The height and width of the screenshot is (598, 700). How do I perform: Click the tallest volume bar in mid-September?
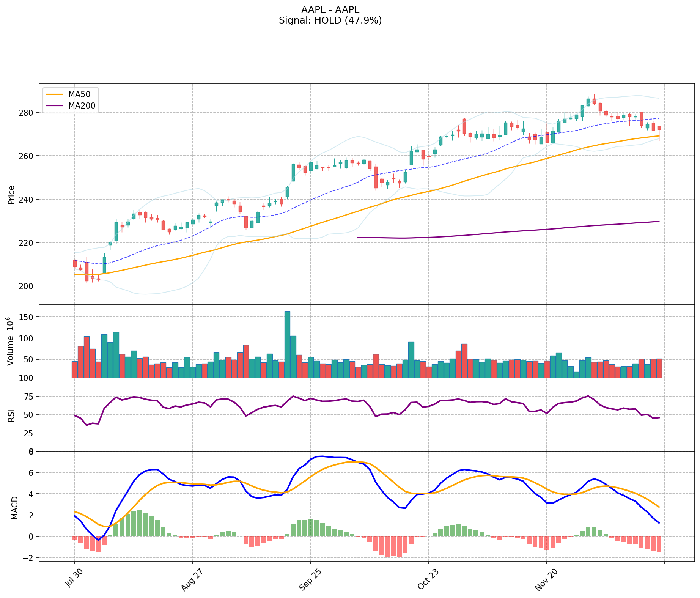287,344
